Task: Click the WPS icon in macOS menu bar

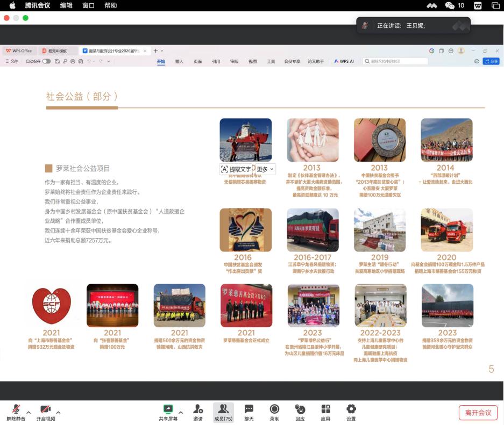Action: click(x=478, y=5)
